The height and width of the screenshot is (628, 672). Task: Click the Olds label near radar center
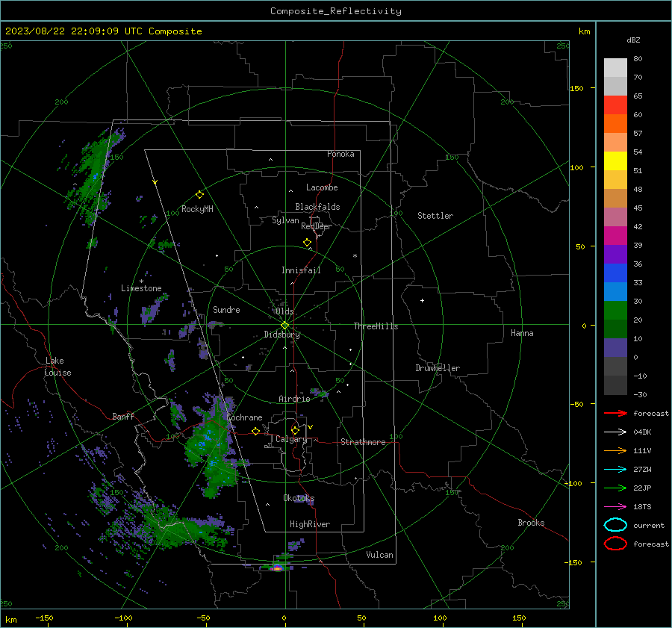pyautogui.click(x=284, y=311)
